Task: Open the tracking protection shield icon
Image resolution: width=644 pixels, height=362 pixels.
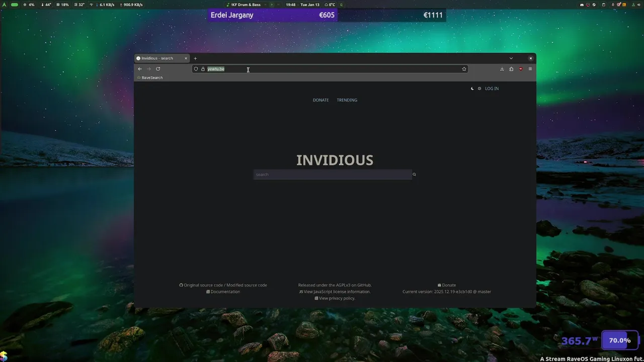Action: [x=196, y=69]
